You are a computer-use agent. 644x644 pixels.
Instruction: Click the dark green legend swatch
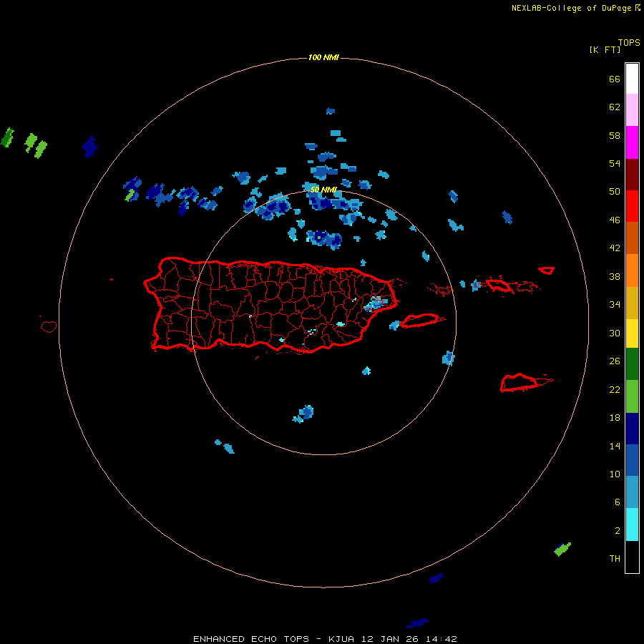(x=632, y=364)
